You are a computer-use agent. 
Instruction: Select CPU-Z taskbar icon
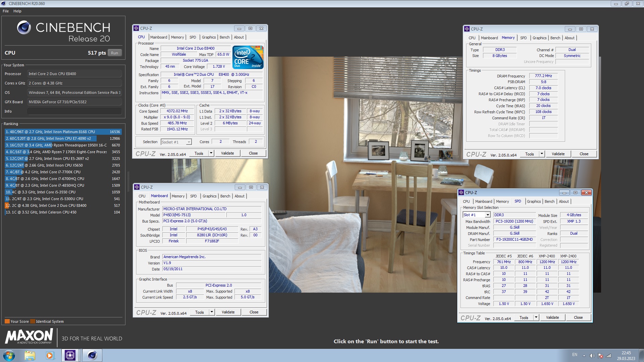[x=70, y=355]
